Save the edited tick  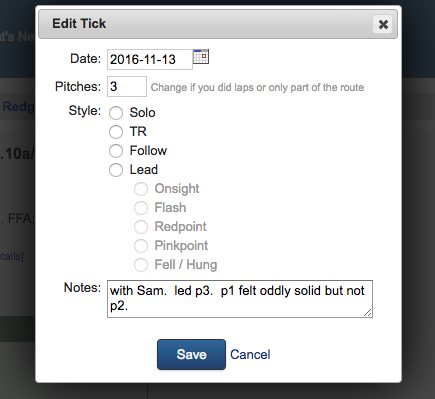(x=191, y=354)
